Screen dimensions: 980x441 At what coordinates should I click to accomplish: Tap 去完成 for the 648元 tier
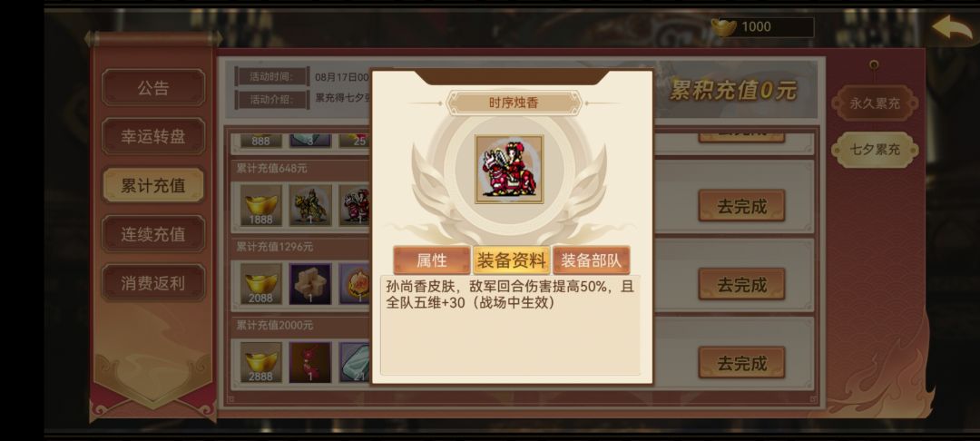click(x=741, y=206)
